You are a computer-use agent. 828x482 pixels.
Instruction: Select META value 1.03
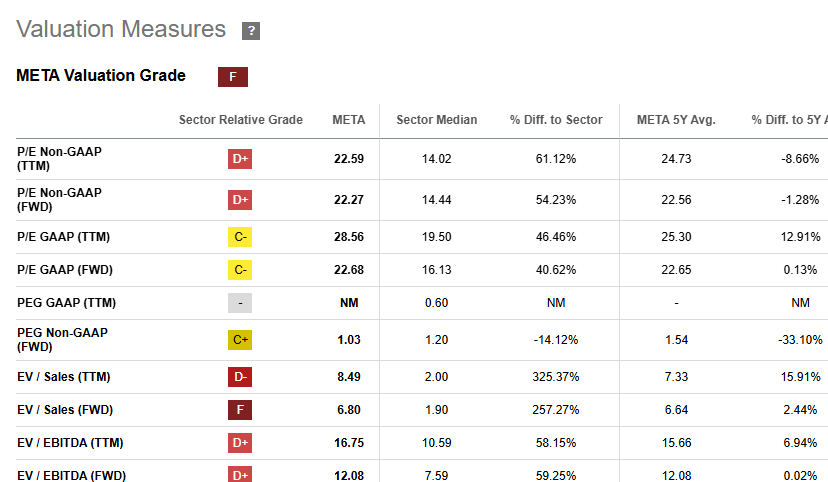[x=349, y=340]
